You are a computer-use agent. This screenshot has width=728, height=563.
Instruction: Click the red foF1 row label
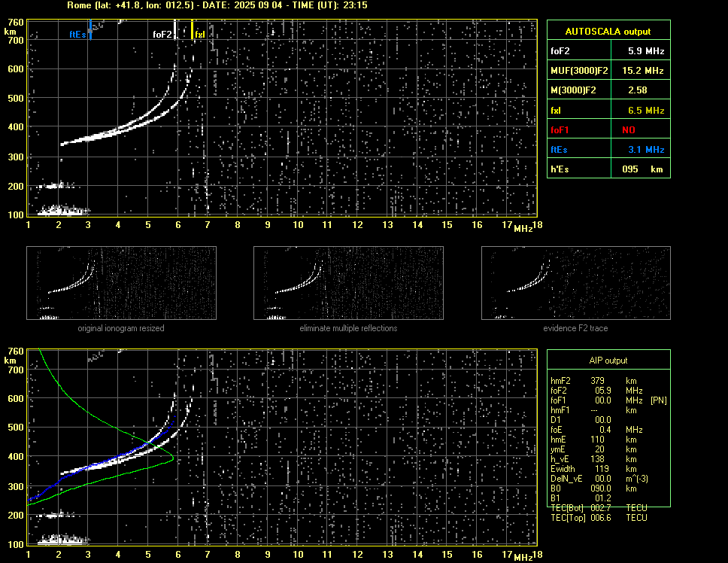click(x=560, y=130)
